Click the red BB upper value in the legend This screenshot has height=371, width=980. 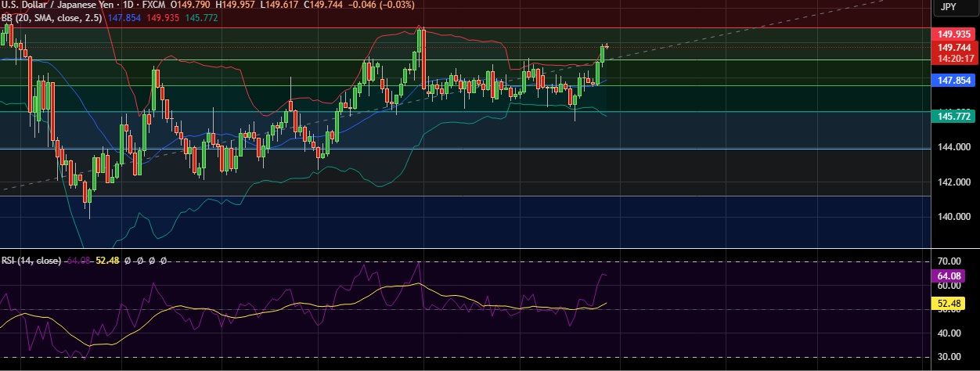pos(163,18)
